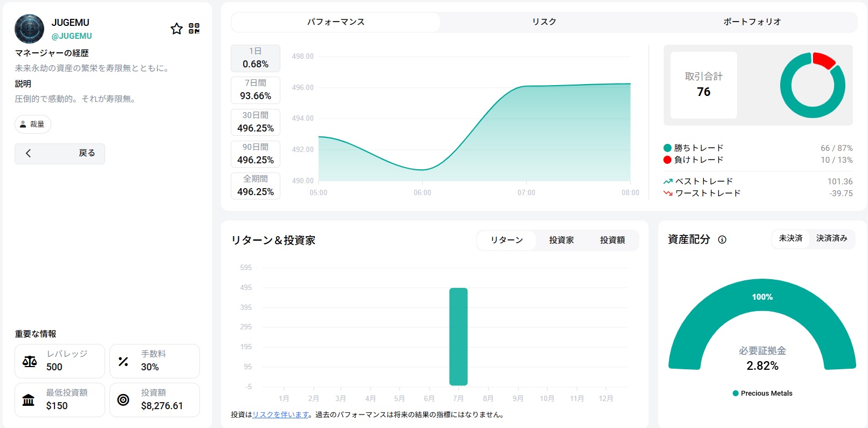
Task: Click the win/loss donut chart
Action: 812,85
